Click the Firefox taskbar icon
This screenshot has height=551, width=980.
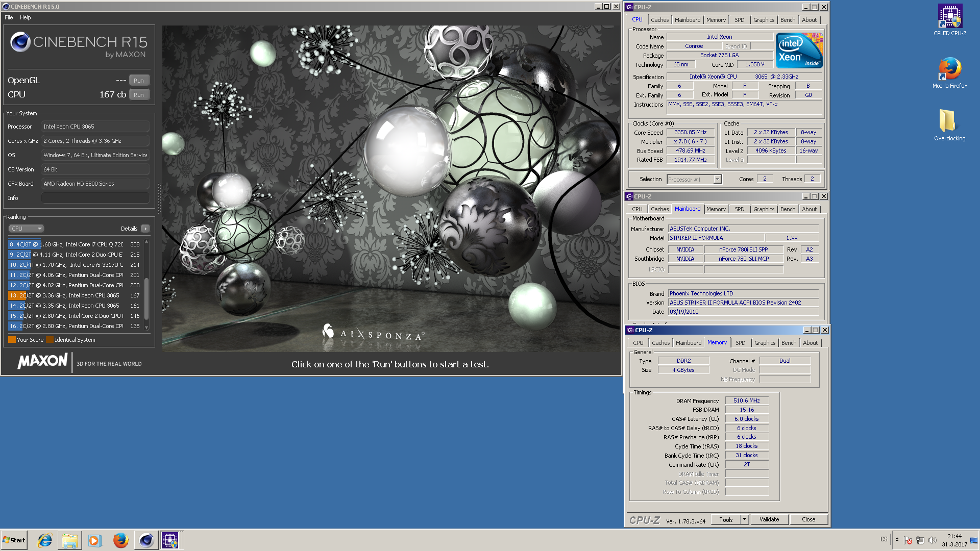120,540
